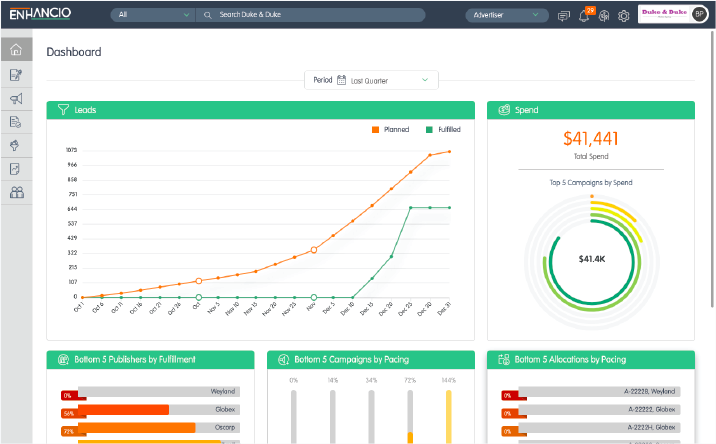Click the A-2222B, Weyland allocation bar
716x444 pixels.
[599, 391]
